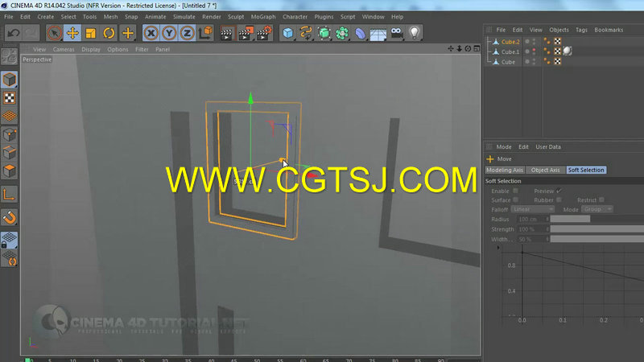Select Cube.2 in object list
This screenshot has width=644, height=362.
510,42
